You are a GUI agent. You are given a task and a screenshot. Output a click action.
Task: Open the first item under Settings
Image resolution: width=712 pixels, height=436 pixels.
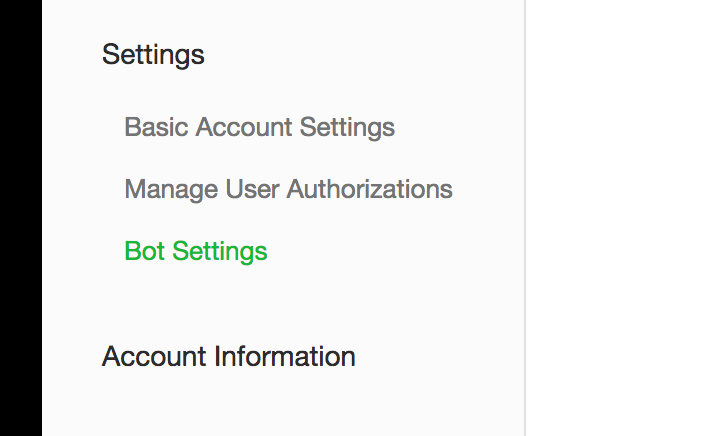click(x=259, y=128)
